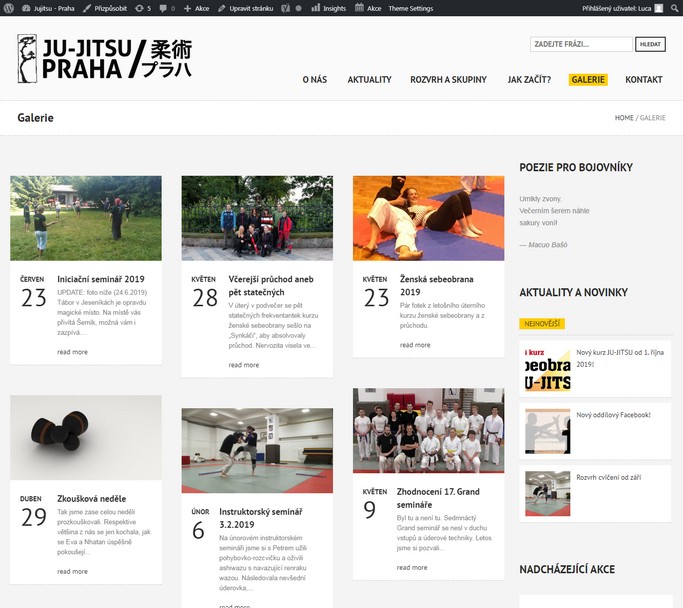Open Rozvrh cvičení od září thumbnail

click(x=548, y=493)
